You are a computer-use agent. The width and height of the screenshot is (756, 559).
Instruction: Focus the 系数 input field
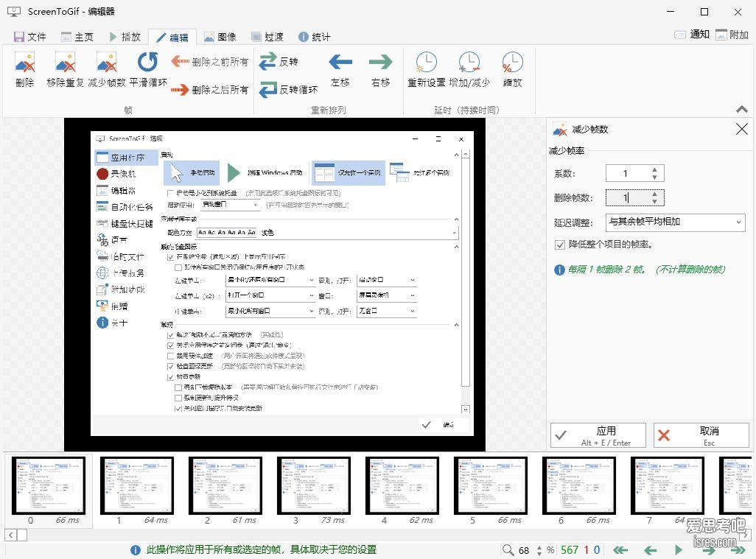pos(627,174)
